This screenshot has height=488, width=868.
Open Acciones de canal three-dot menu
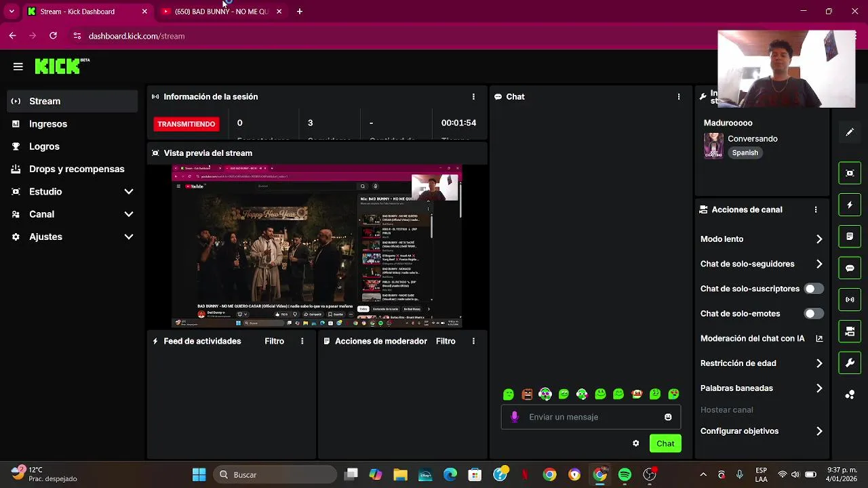pos(816,210)
